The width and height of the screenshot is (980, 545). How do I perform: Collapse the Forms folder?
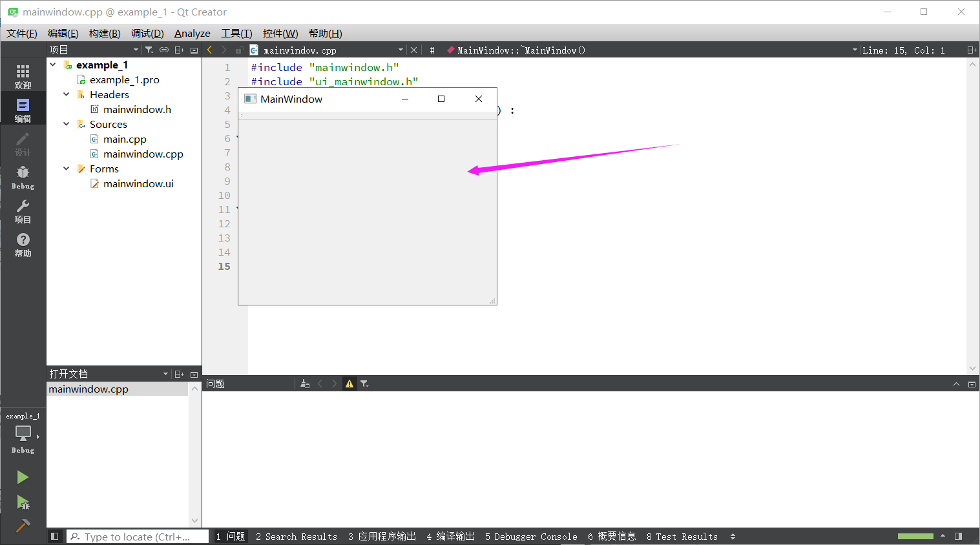(x=66, y=169)
